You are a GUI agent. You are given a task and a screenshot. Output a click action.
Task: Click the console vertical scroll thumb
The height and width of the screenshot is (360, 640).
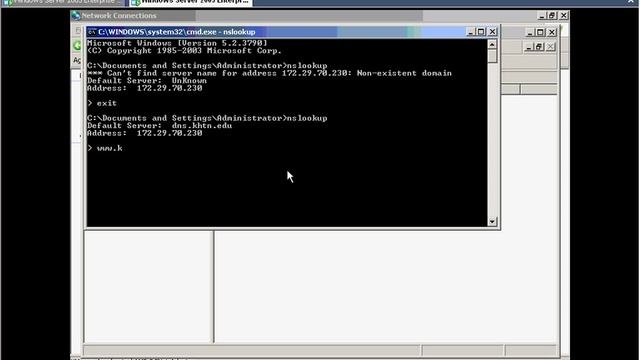[492, 56]
